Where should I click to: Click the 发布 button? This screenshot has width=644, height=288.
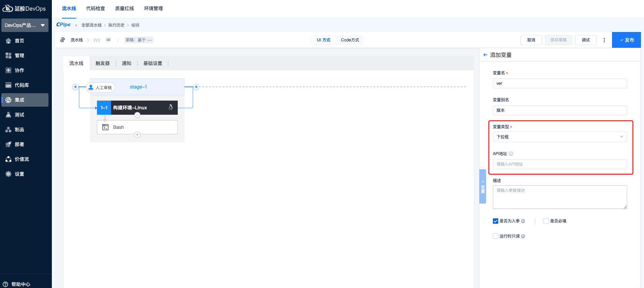click(626, 40)
